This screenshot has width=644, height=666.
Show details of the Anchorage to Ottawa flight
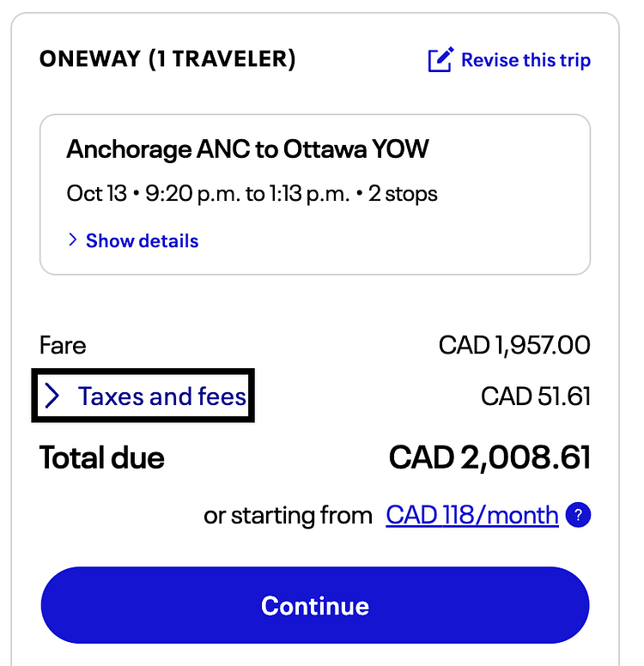coord(142,241)
